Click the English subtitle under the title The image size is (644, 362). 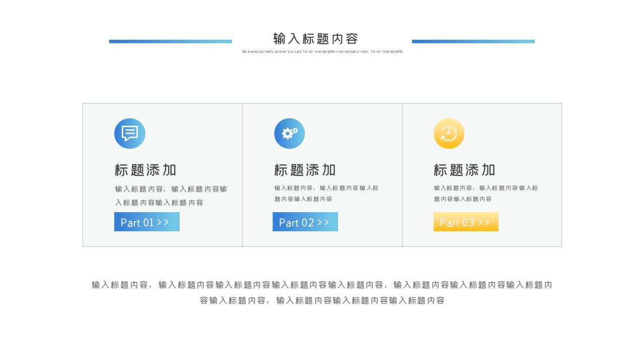321,51
